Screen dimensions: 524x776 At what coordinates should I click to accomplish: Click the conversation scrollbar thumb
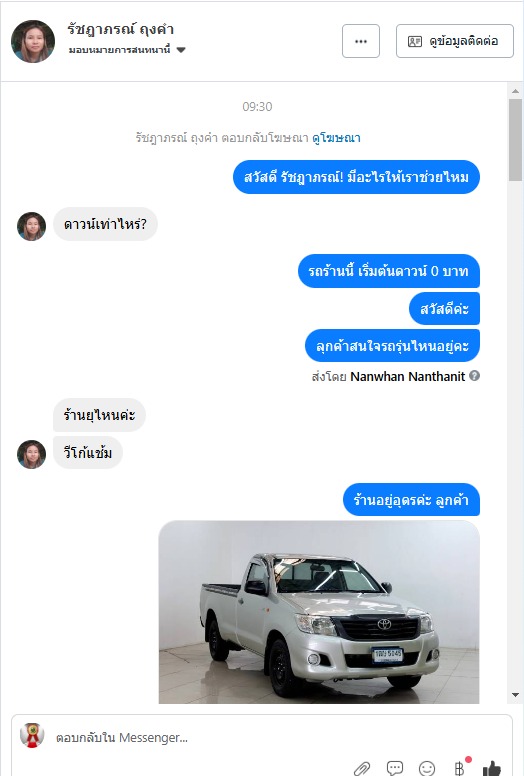click(515, 140)
